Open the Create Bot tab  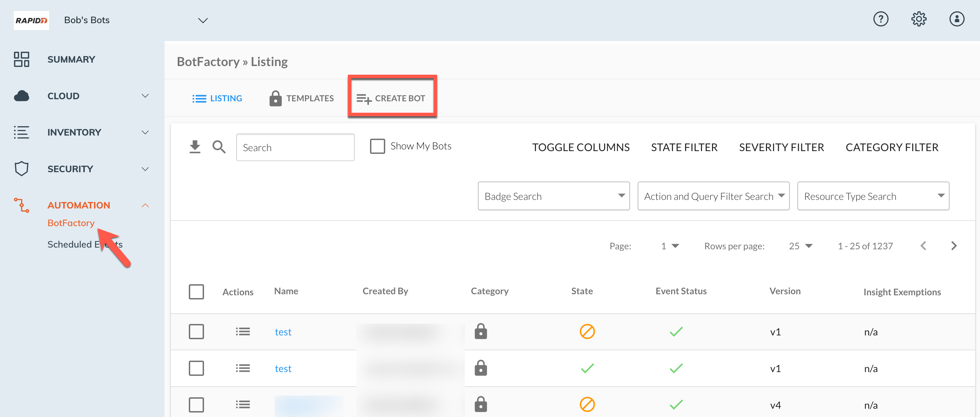pos(391,98)
